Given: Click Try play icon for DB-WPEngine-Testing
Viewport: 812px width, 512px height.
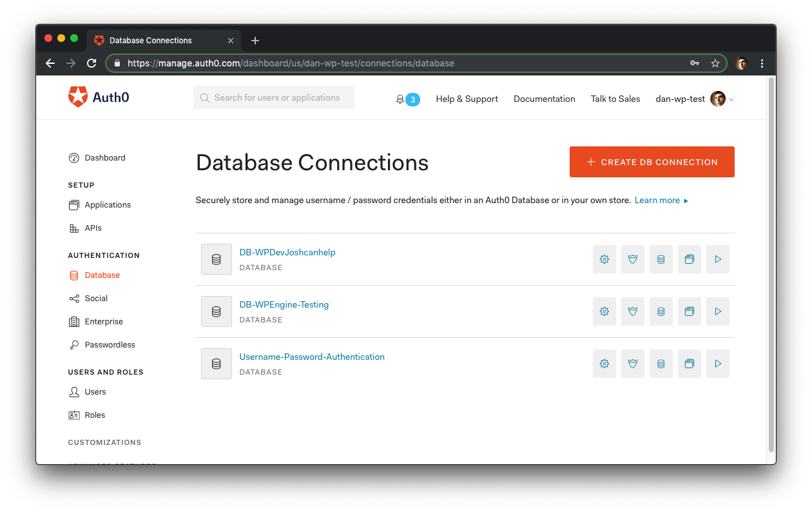Looking at the screenshot, I should [x=718, y=311].
